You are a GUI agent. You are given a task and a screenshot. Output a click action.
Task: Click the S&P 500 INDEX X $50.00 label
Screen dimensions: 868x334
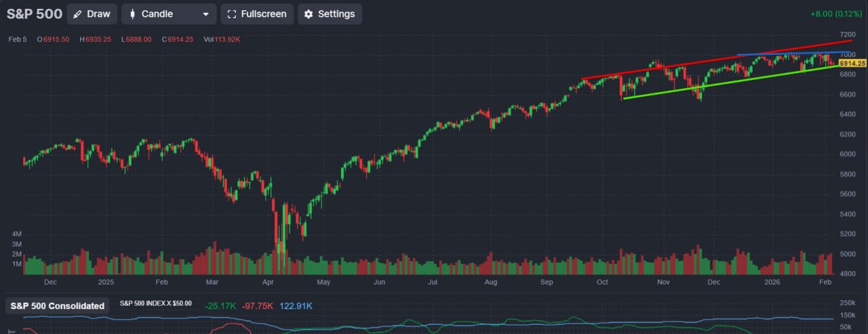coord(155,304)
